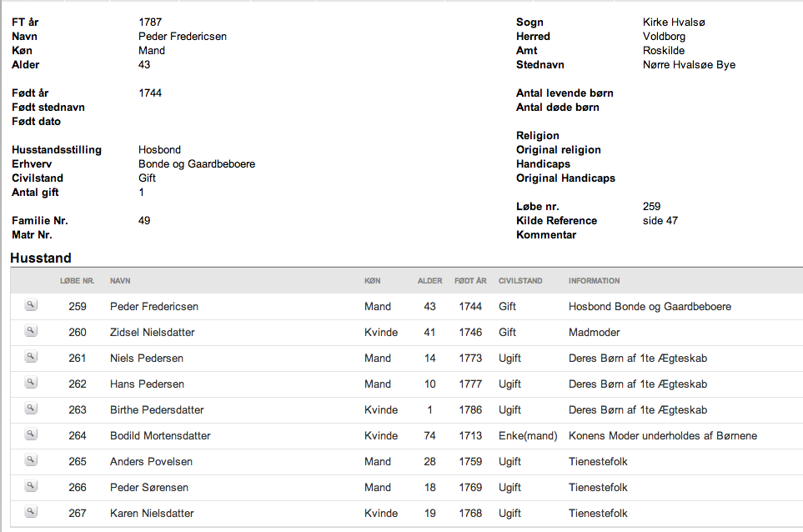Click the Kirke Hvalsø parish value
Viewport: 803px width, 532px height.
coord(674,22)
